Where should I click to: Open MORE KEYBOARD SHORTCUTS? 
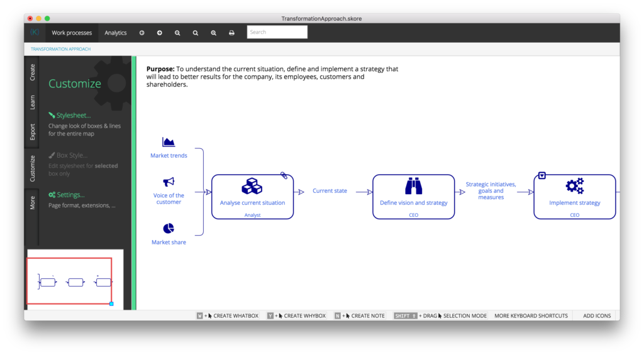point(531,315)
